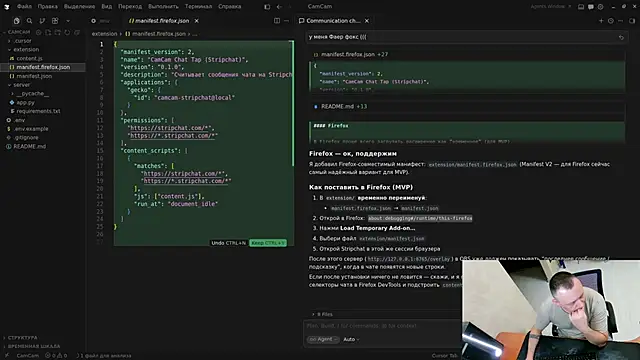Open the editor more actions ellipsis

pyautogui.click(x=286, y=21)
